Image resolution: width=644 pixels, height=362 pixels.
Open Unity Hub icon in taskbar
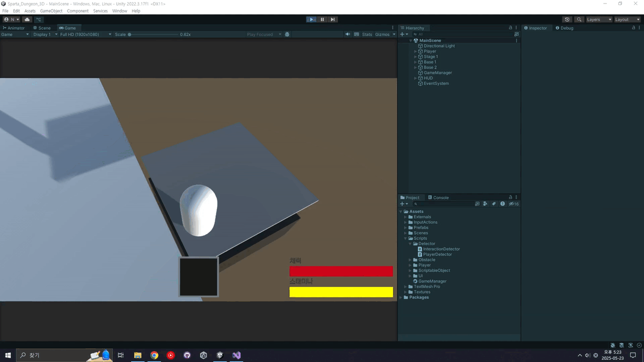tap(203, 355)
